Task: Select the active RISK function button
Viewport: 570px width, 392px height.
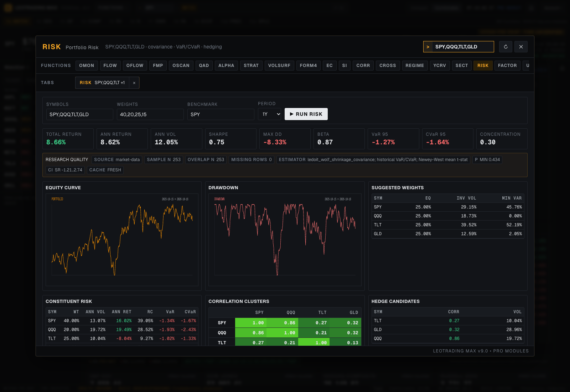Action: tap(483, 66)
